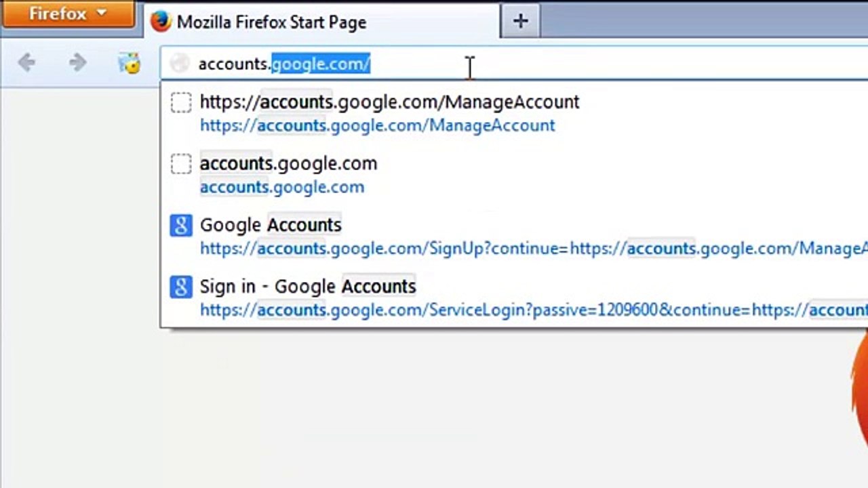
Task: Click the Back arrow button
Action: click(x=27, y=63)
